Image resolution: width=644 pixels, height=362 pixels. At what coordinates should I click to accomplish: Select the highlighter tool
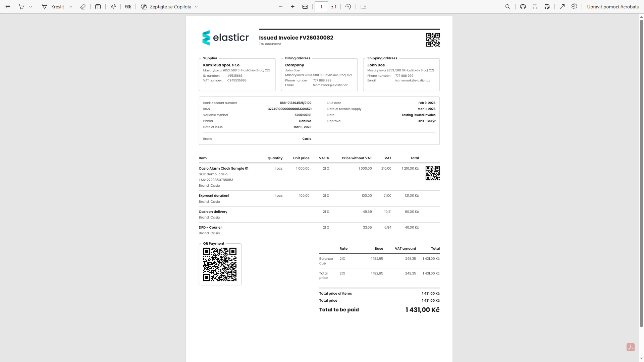point(21,7)
